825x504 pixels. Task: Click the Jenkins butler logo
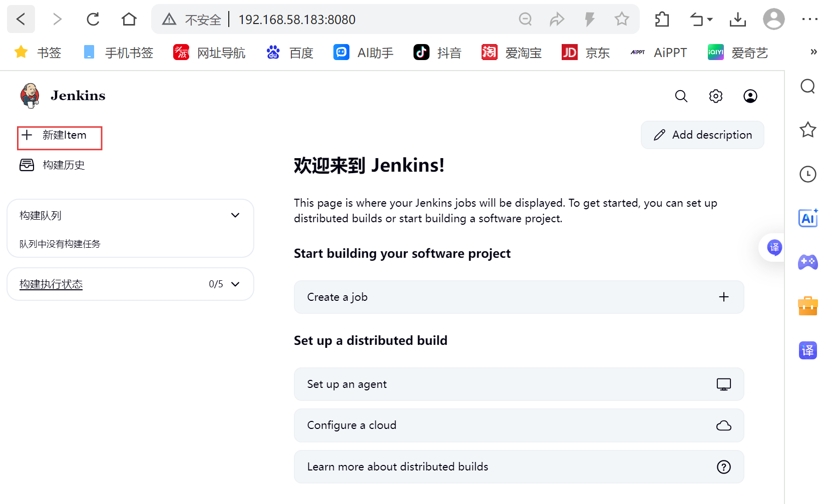pos(30,96)
